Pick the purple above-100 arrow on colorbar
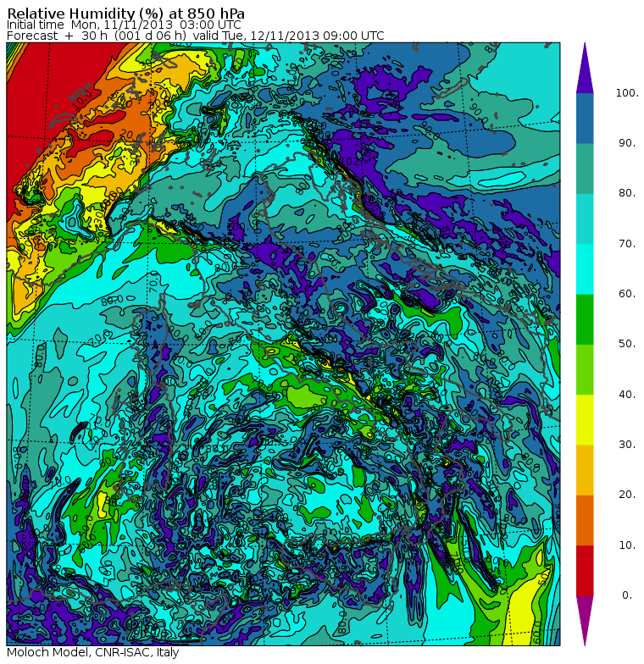This screenshot has width=644, height=664. click(x=585, y=68)
